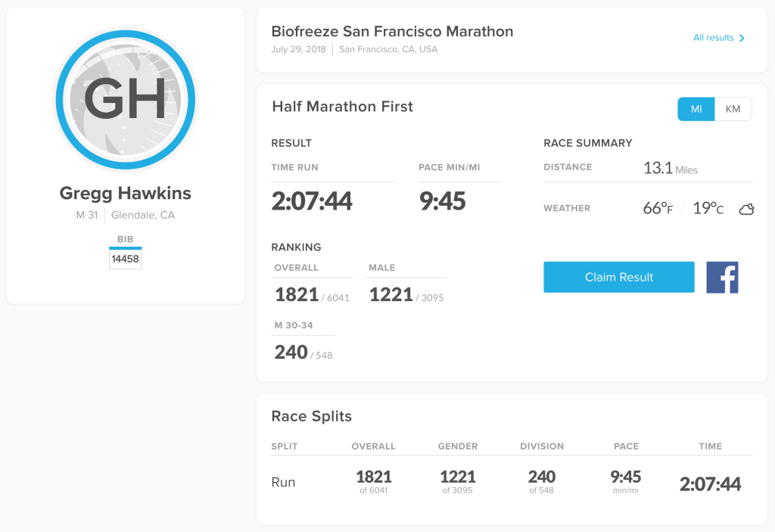The width and height of the screenshot is (775, 532).
Task: Click the Facebook share icon
Action: point(722,277)
